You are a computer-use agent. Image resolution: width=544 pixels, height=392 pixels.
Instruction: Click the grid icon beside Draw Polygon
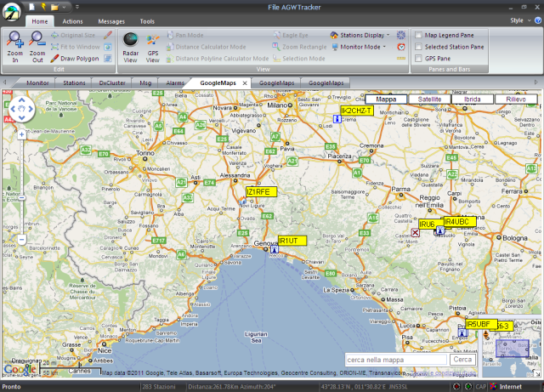click(108, 59)
